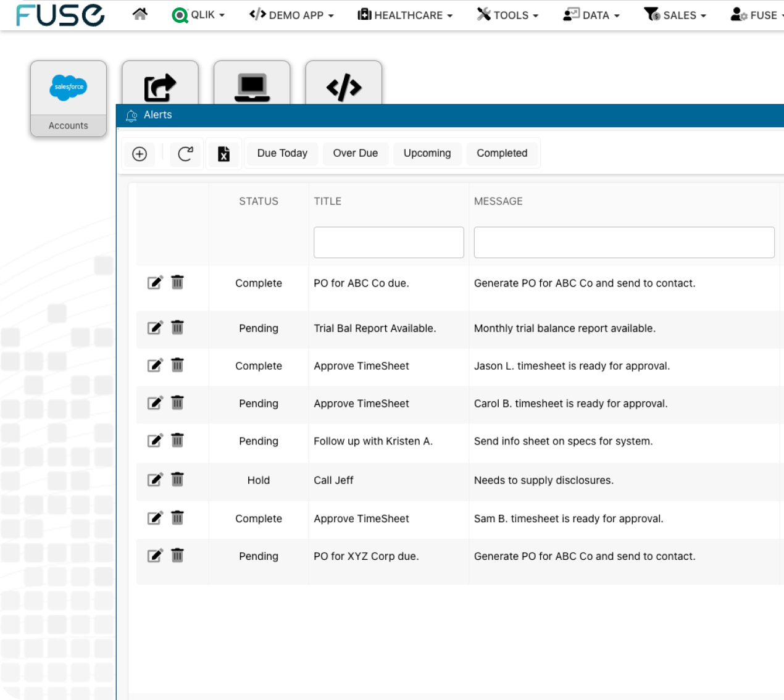This screenshot has height=700, width=784.
Task: Click the share export tile icon
Action: [160, 87]
